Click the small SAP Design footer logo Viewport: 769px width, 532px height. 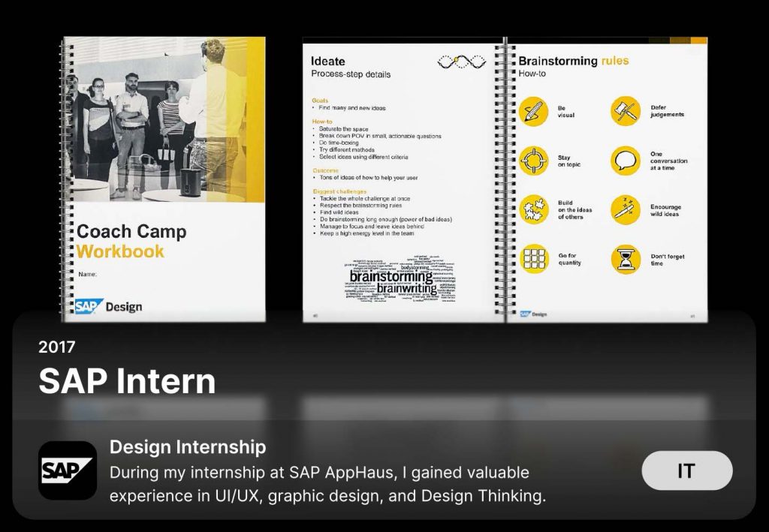coord(533,314)
